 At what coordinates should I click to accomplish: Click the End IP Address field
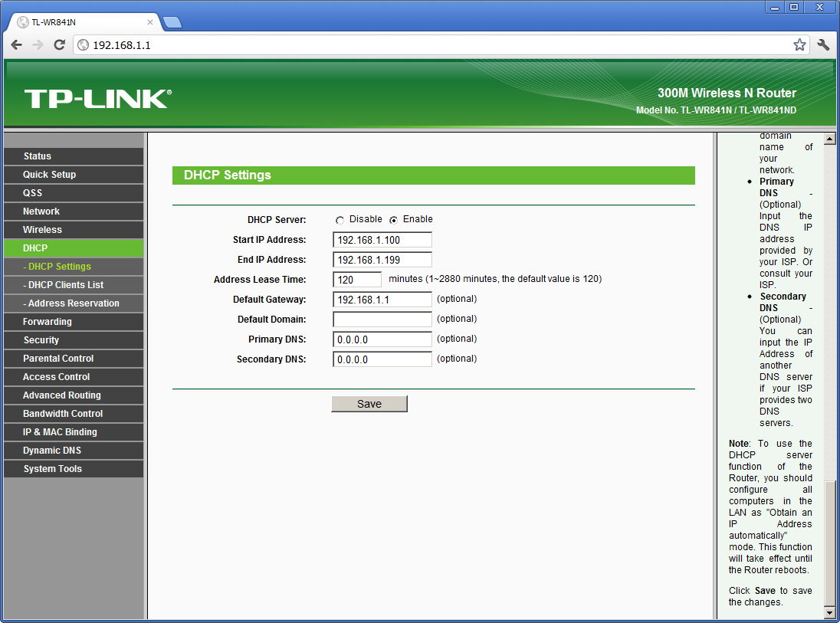point(382,260)
